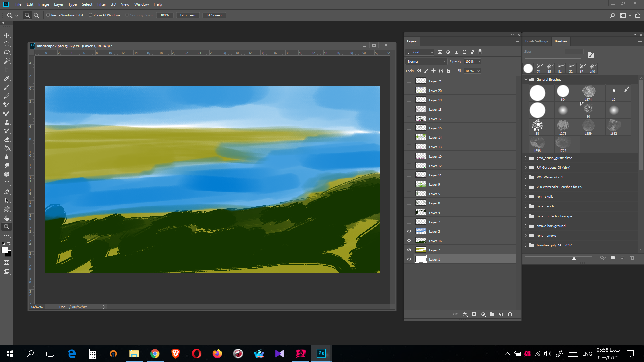Open the Normal blend mode dropdown
Viewport: 644px width, 362px height.
coord(426,62)
